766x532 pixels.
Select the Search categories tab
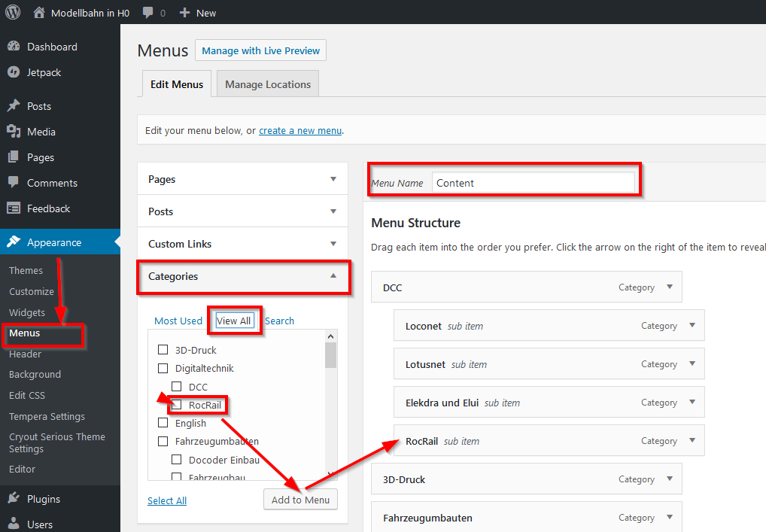(279, 321)
